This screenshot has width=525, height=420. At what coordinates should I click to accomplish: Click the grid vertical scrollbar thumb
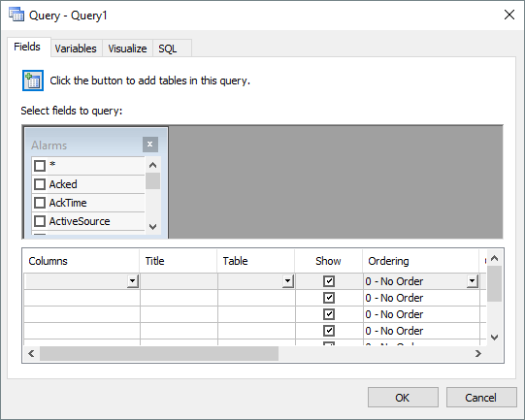(x=495, y=284)
